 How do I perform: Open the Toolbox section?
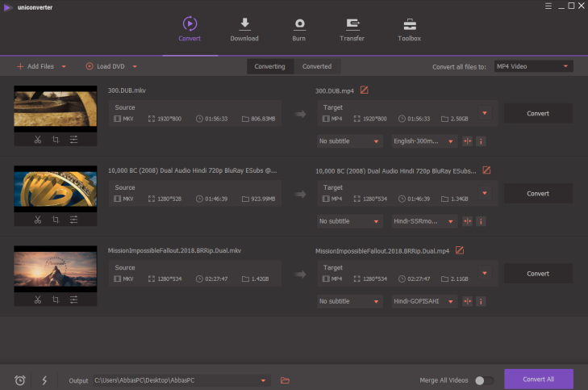(409, 29)
